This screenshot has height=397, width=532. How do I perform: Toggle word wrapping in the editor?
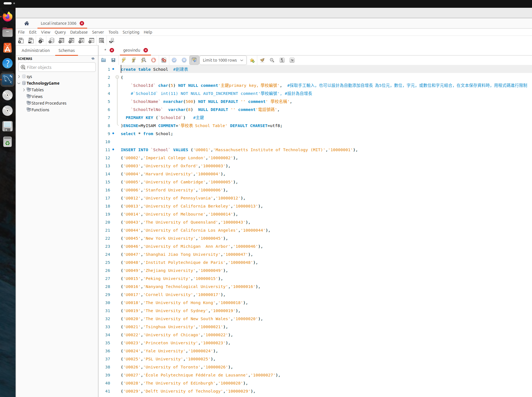click(x=292, y=60)
